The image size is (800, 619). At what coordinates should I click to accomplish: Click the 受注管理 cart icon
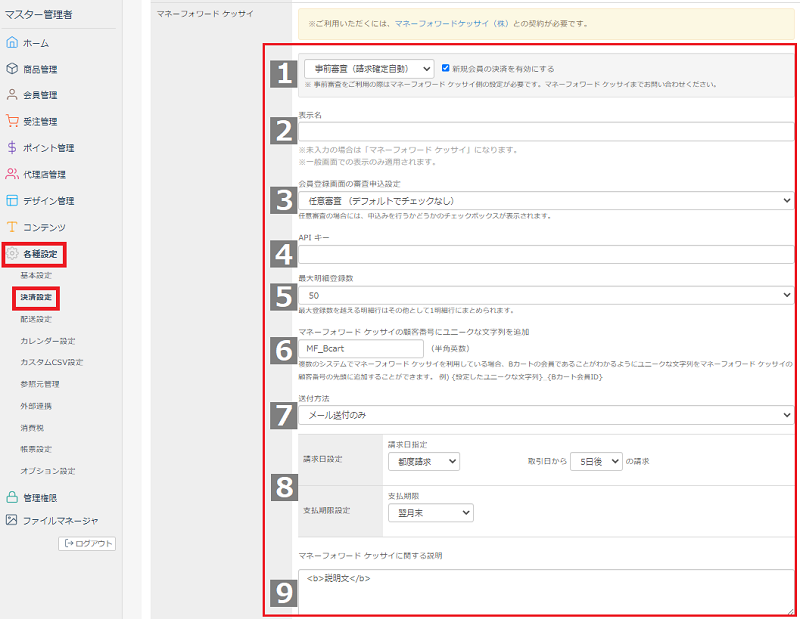point(12,121)
